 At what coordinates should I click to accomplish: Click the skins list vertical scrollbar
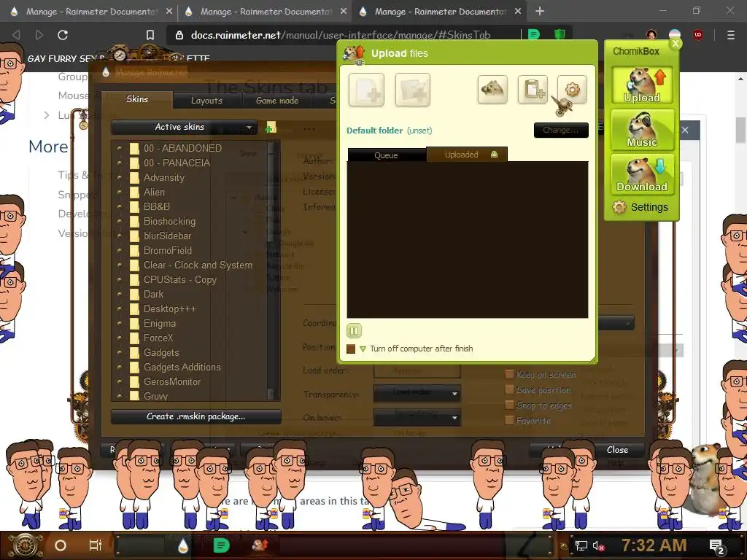point(271,271)
